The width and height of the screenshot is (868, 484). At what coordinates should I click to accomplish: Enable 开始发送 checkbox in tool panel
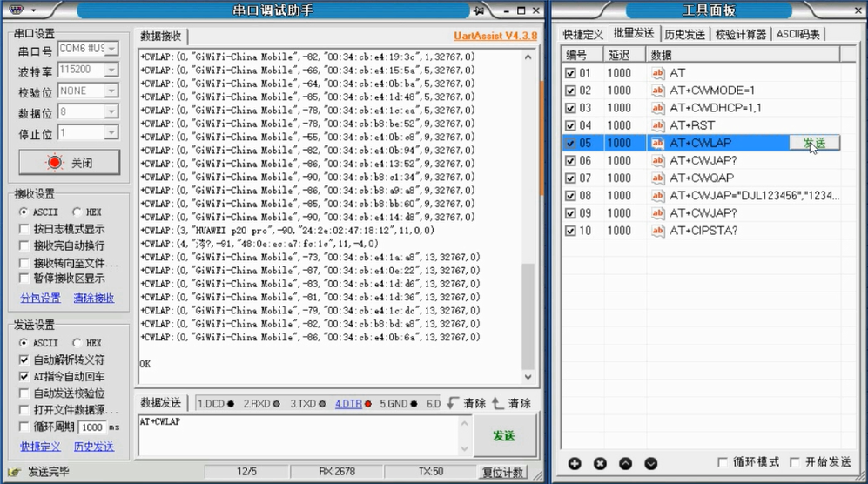point(795,462)
